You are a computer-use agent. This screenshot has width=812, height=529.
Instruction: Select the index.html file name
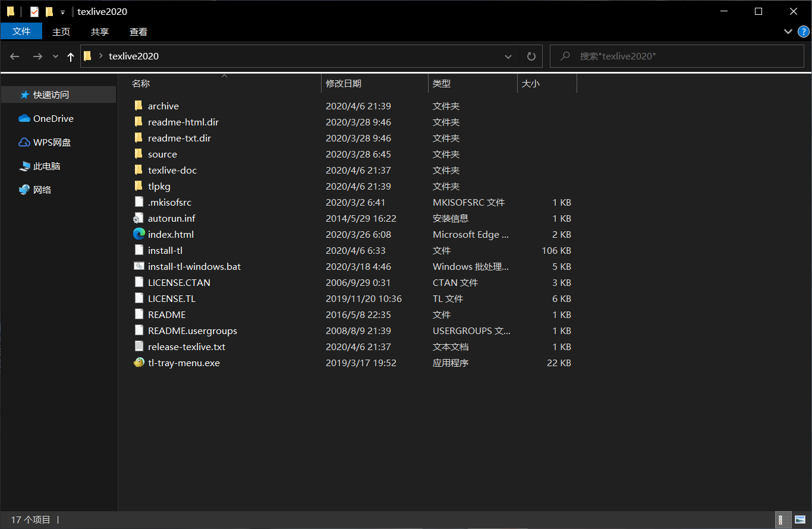point(171,234)
